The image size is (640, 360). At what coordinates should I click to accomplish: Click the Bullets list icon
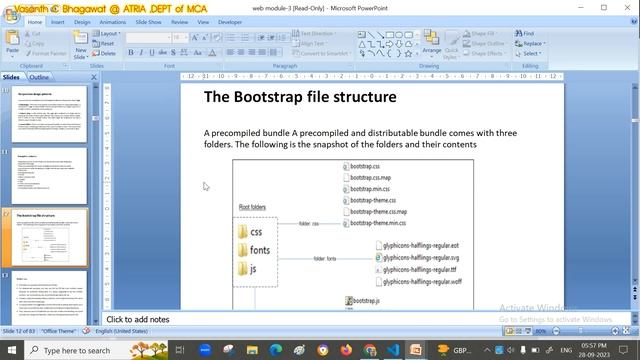click(232, 38)
